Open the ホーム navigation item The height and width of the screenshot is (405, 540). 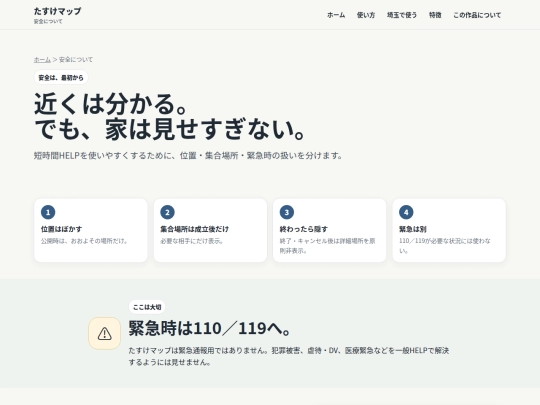coord(336,15)
